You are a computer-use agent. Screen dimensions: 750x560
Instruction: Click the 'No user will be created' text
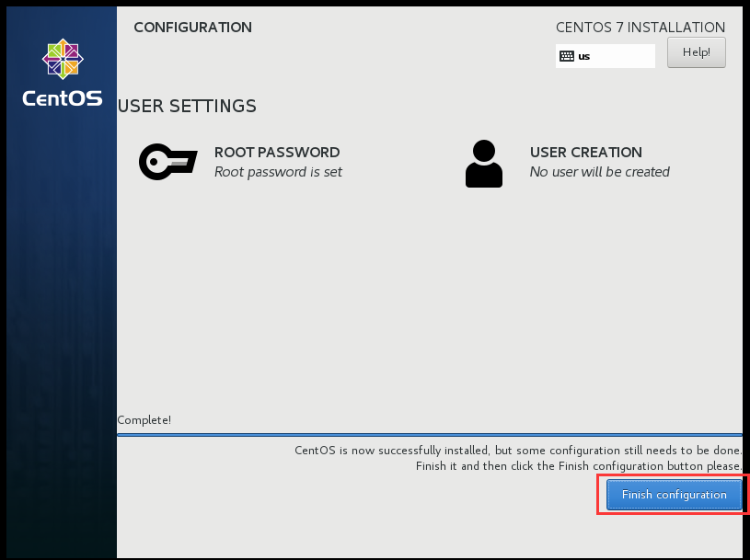[599, 172]
